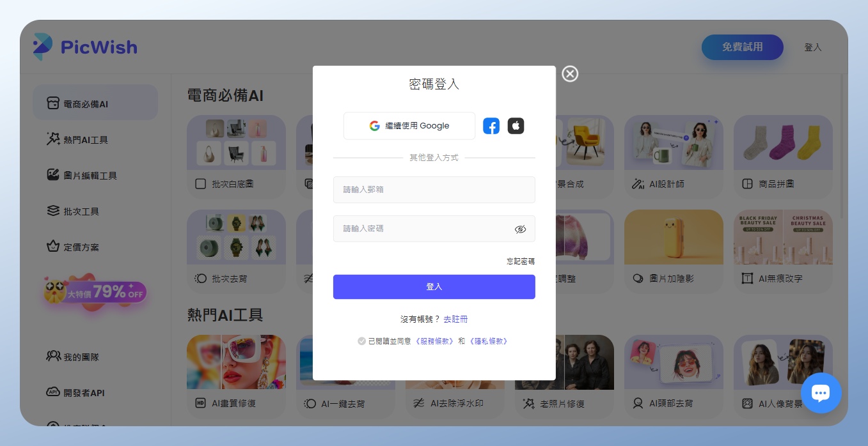Select 熱門AI工具 in the sidebar
Image resolution: width=868 pixels, height=446 pixels.
(86, 139)
